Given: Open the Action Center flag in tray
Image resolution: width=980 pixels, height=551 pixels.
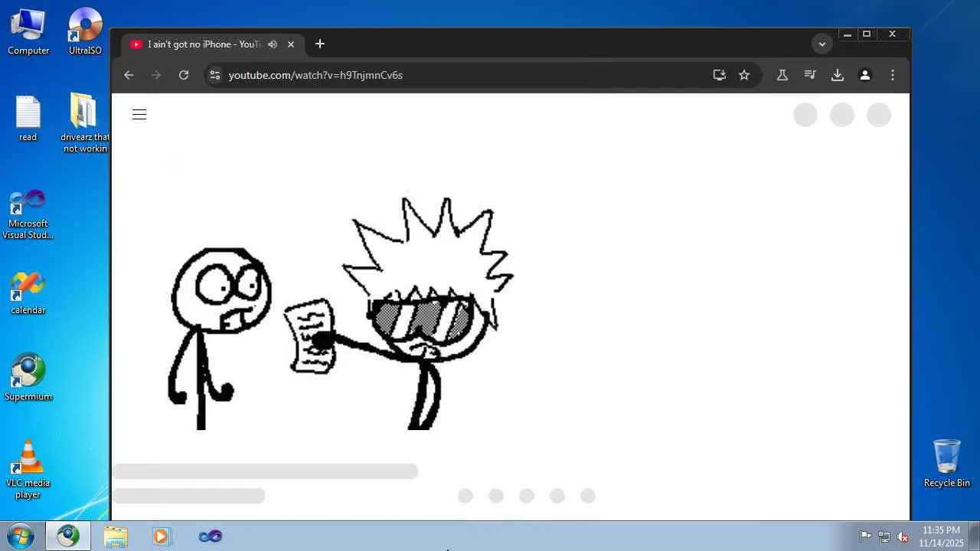Looking at the screenshot, I should pos(865,536).
